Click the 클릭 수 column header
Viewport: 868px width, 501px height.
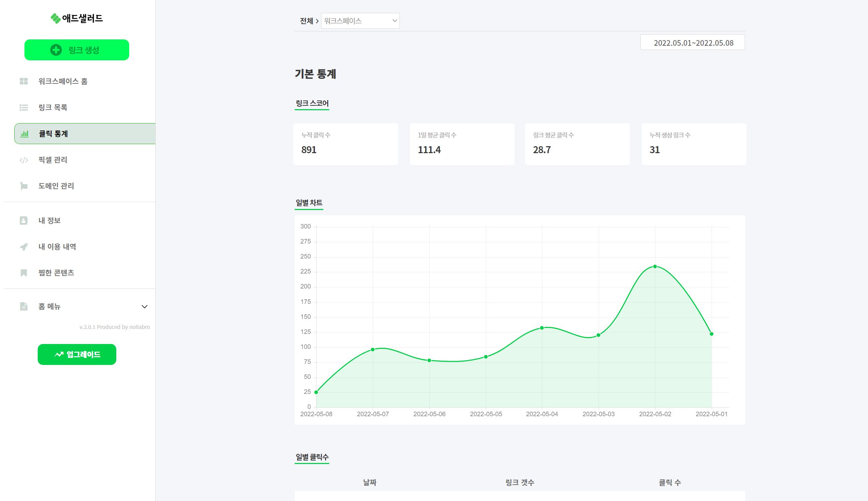pyautogui.click(x=670, y=483)
